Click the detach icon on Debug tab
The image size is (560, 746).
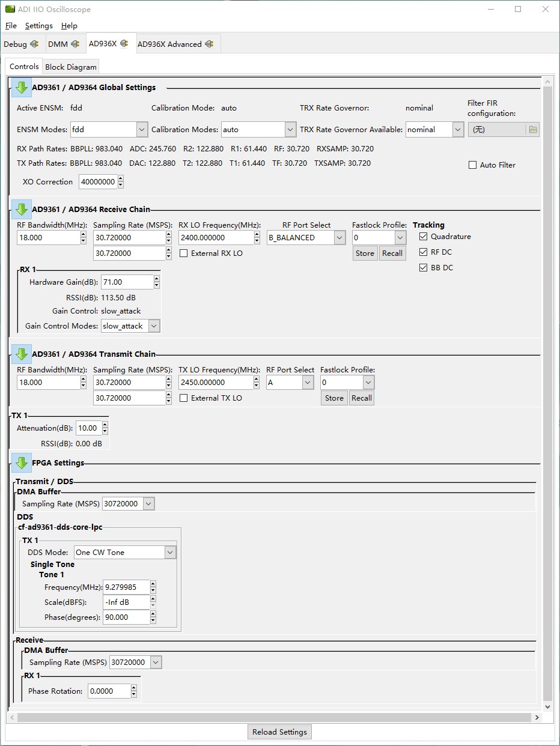coord(34,44)
